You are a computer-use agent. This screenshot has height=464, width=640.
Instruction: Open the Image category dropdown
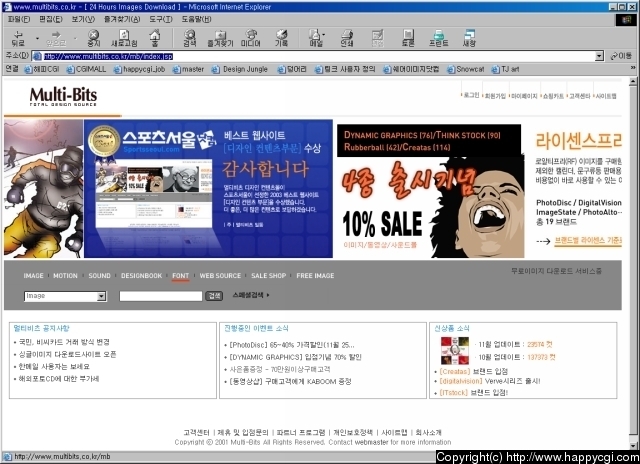(x=102, y=296)
